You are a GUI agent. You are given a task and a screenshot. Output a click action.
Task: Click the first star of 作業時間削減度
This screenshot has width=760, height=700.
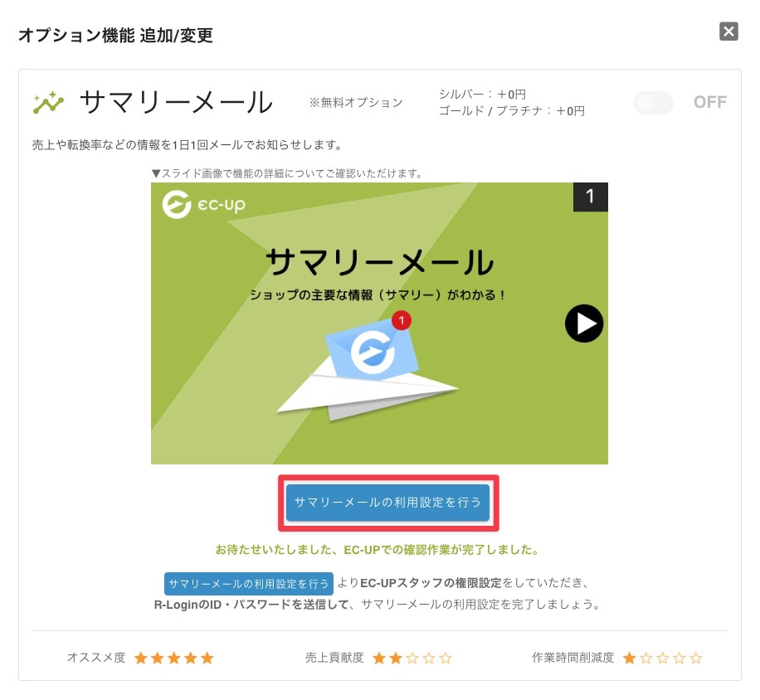click(630, 658)
